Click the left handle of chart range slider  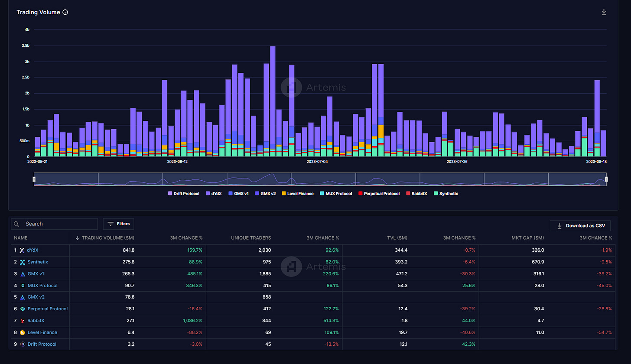point(34,179)
